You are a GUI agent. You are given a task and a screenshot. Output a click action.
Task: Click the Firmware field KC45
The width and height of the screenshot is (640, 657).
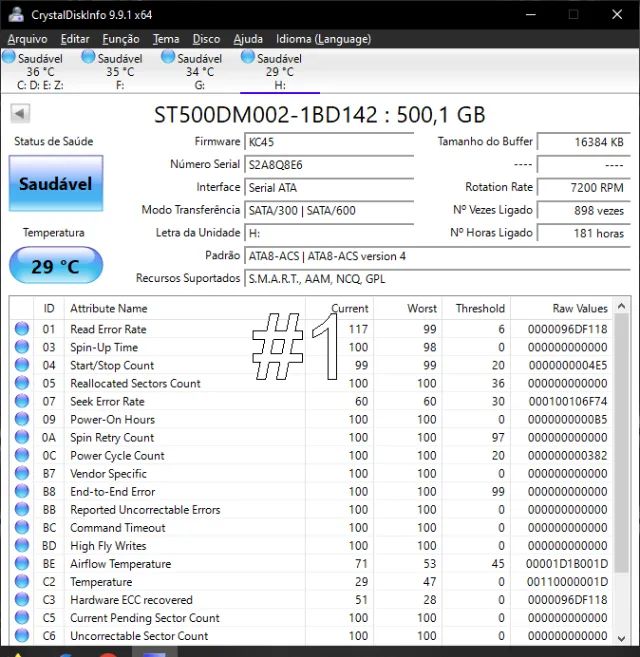point(329,142)
